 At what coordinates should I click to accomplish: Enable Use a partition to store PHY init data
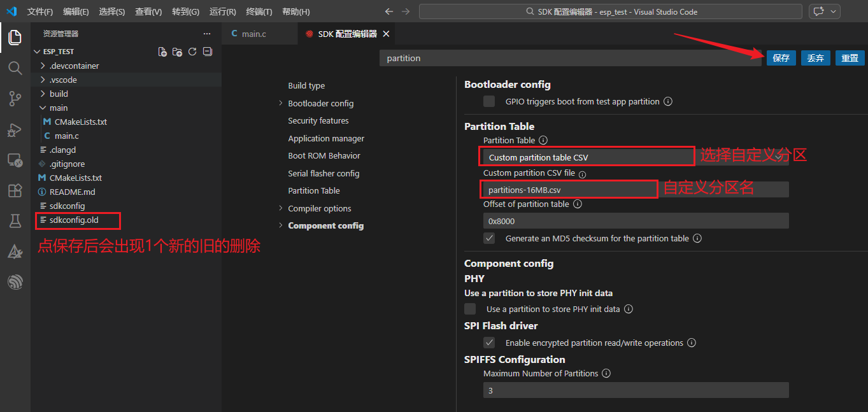click(470, 309)
